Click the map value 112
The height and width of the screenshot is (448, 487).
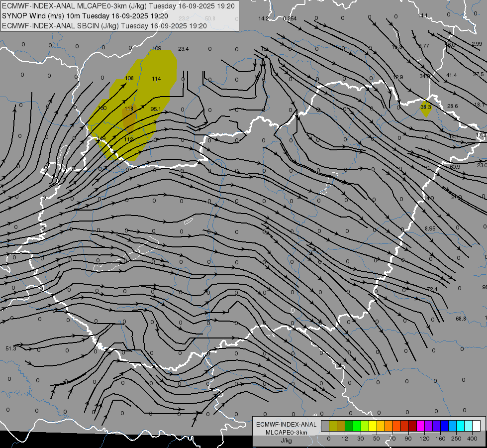[x=128, y=139]
